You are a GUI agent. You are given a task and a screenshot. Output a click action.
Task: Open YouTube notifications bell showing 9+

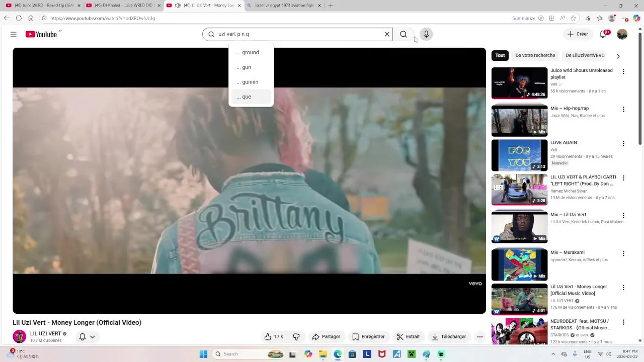pos(603,34)
